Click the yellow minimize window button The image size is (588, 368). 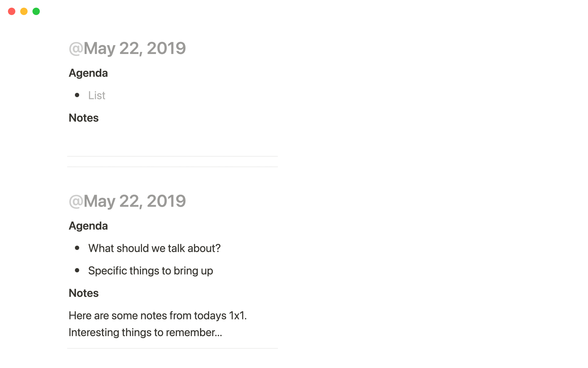(24, 11)
